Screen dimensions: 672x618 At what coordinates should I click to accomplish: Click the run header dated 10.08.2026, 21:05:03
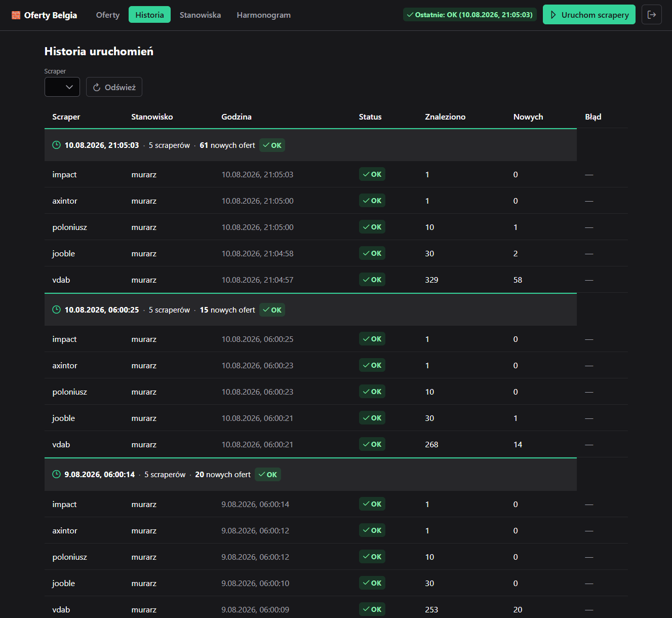(310, 145)
